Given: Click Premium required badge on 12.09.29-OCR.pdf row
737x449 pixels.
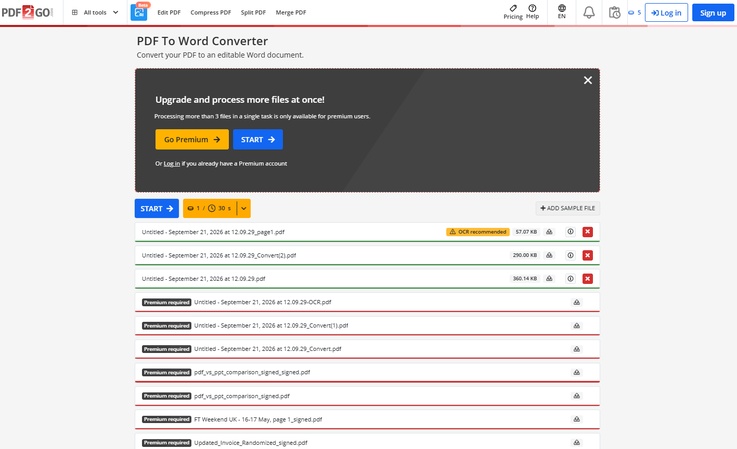Looking at the screenshot, I should [x=166, y=302].
